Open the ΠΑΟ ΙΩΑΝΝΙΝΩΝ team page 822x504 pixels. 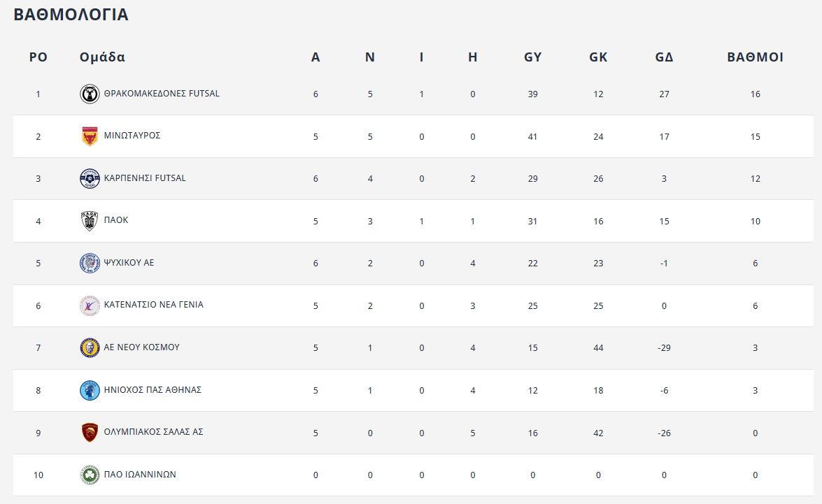tap(140, 475)
